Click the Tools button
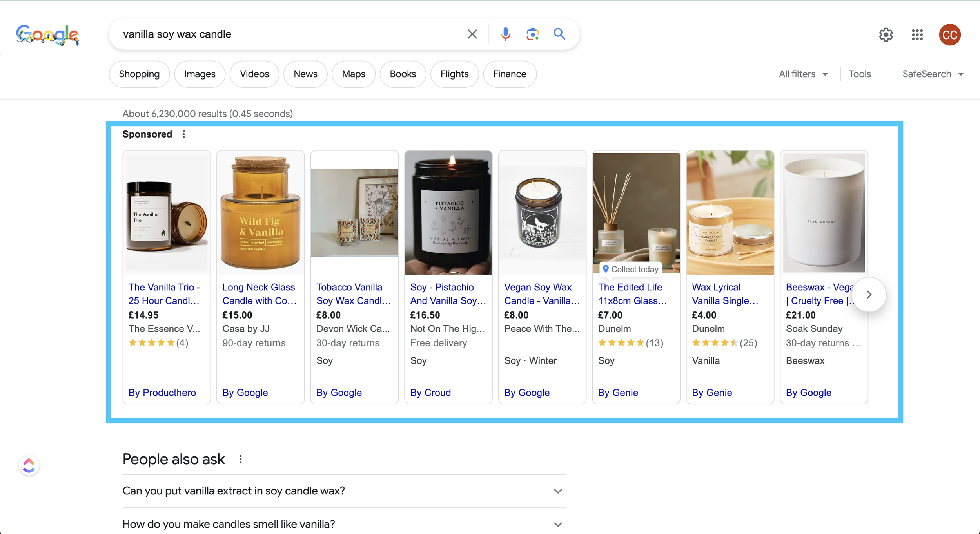Viewport: 980px width, 534px height. click(859, 74)
